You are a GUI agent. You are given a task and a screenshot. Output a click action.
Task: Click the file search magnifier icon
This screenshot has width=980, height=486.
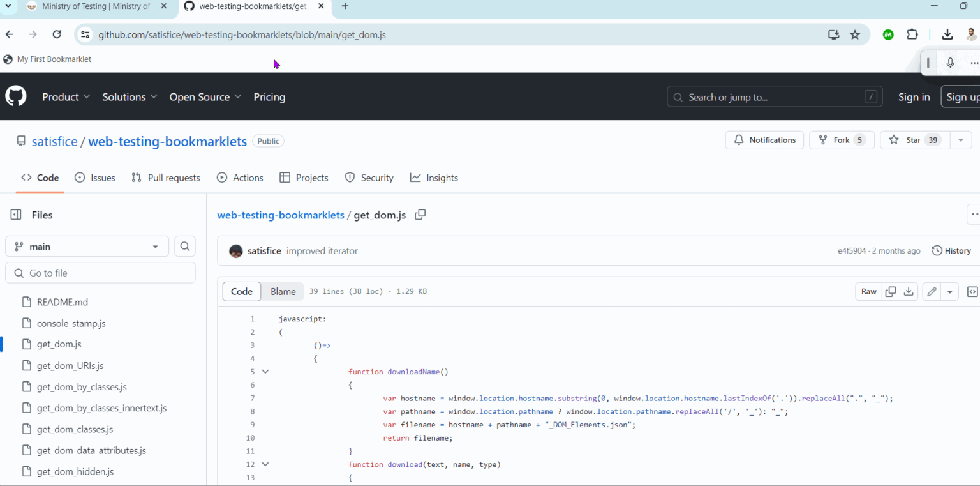pos(185,247)
